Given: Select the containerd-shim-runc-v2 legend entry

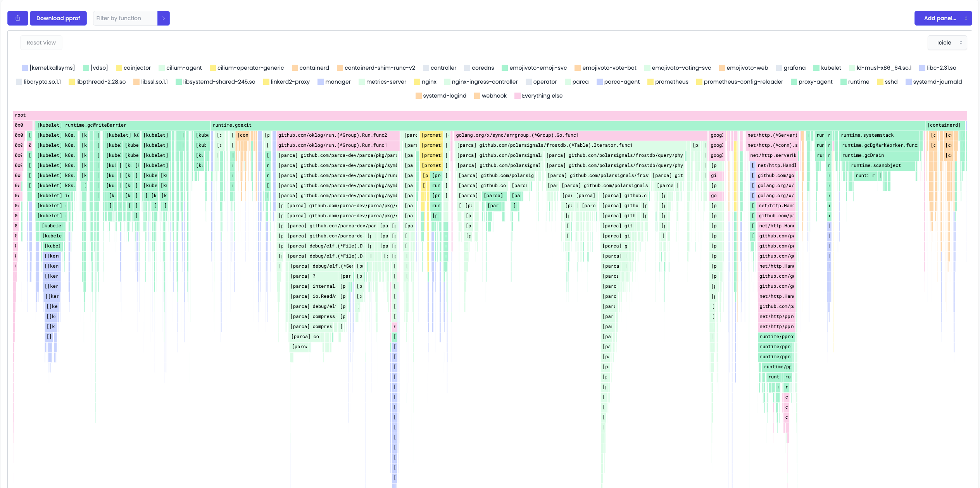Looking at the screenshot, I should [376, 68].
